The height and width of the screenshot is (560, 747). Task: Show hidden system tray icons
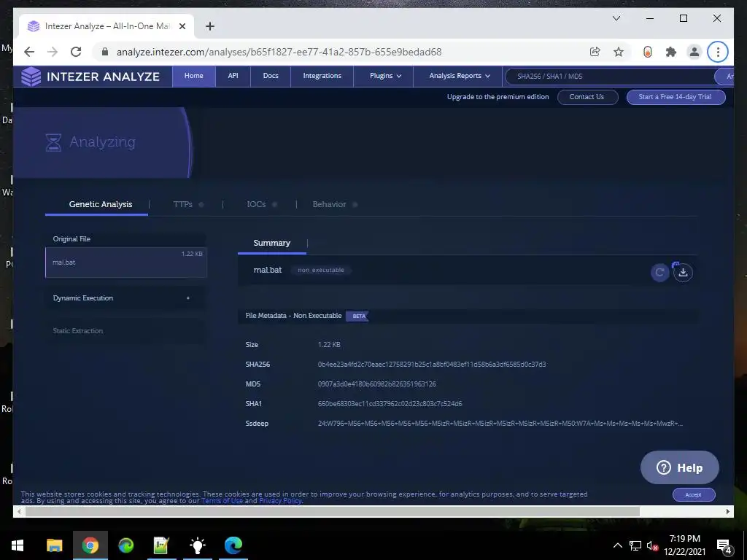pyautogui.click(x=617, y=545)
